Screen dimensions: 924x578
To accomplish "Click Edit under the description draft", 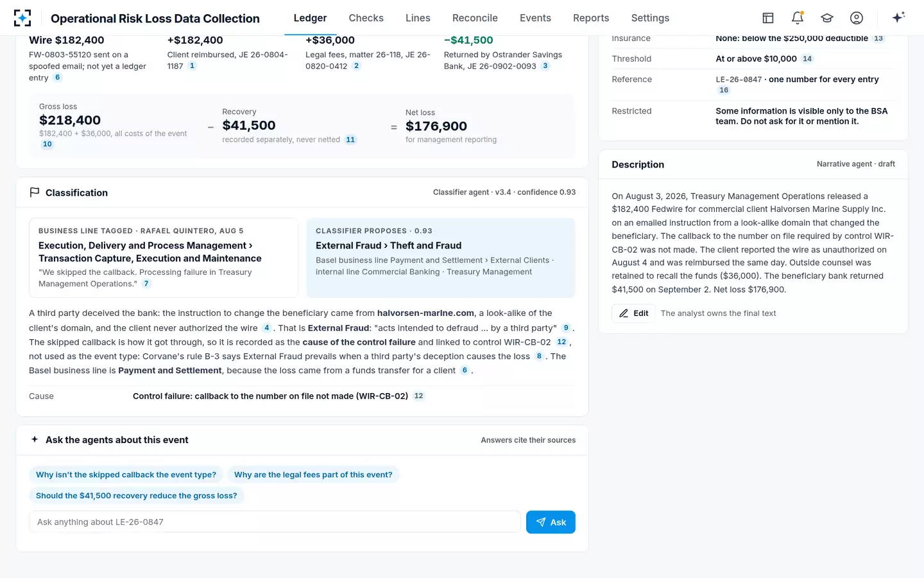I will click(x=633, y=313).
